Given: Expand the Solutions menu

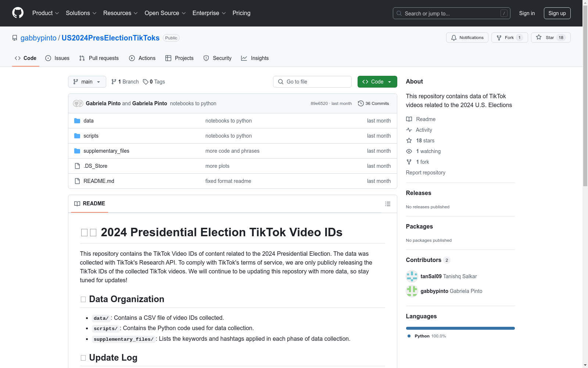Looking at the screenshot, I should click(x=81, y=13).
